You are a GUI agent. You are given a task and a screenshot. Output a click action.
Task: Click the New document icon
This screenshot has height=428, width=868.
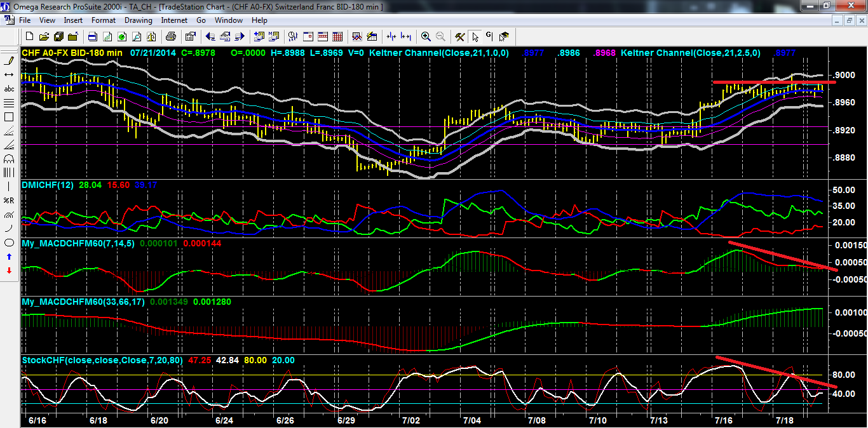[x=31, y=36]
